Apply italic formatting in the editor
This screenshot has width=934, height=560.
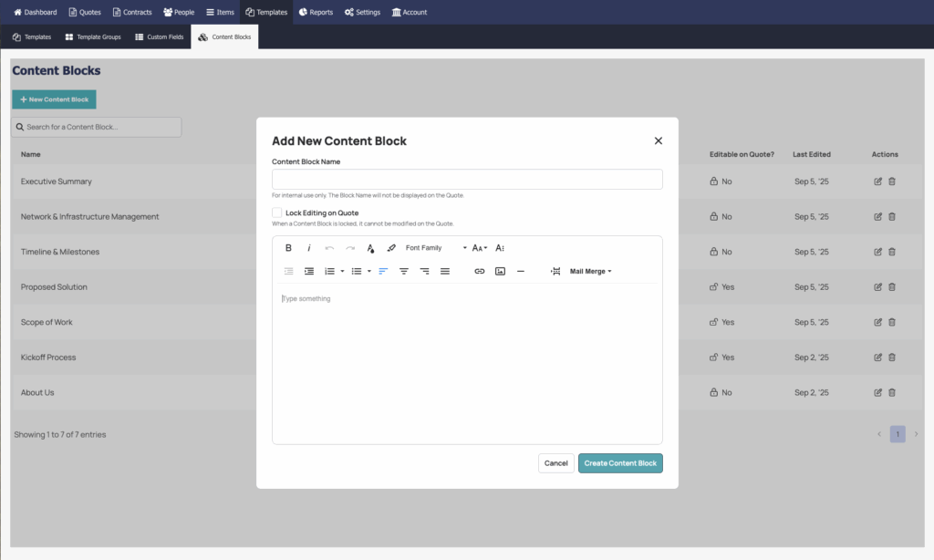tap(309, 248)
